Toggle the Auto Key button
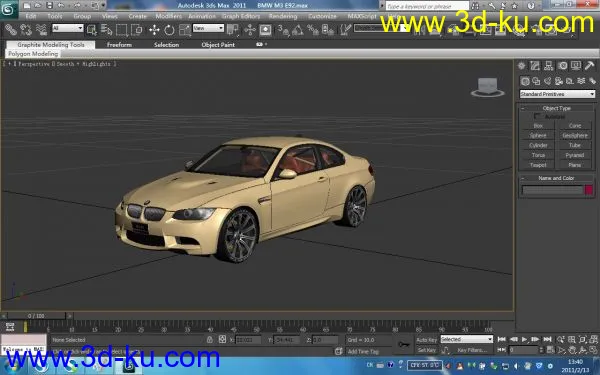The image size is (600, 375). click(427, 340)
